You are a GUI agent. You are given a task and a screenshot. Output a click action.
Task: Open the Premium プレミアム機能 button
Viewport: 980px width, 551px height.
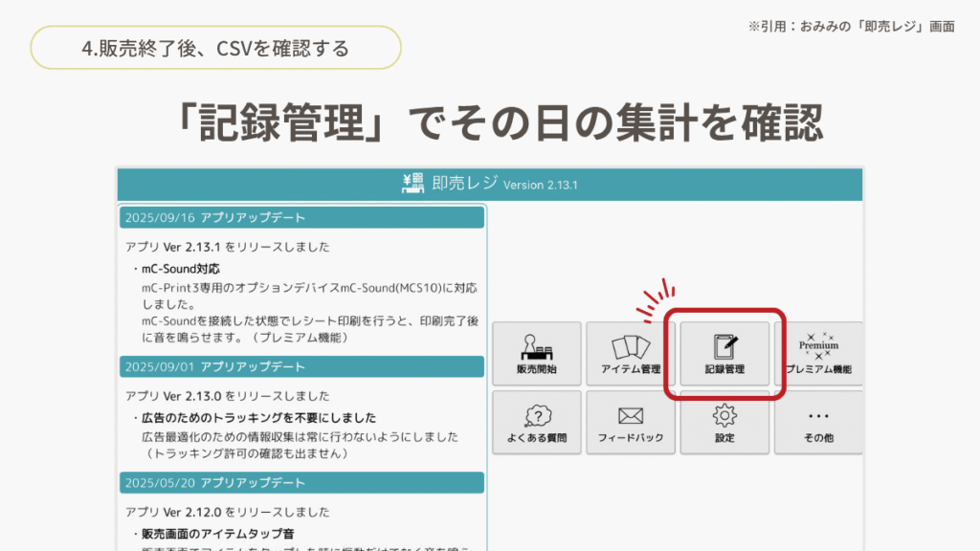tap(818, 353)
